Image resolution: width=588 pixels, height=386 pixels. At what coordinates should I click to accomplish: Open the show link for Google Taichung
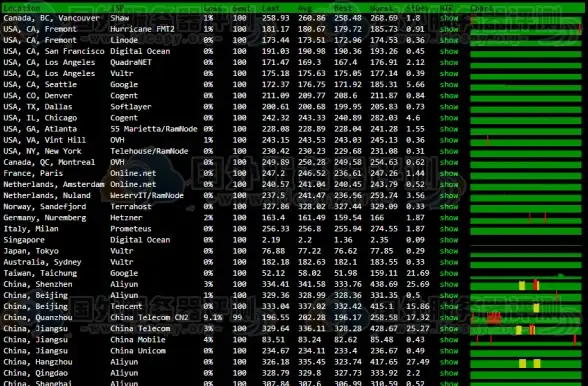point(449,273)
